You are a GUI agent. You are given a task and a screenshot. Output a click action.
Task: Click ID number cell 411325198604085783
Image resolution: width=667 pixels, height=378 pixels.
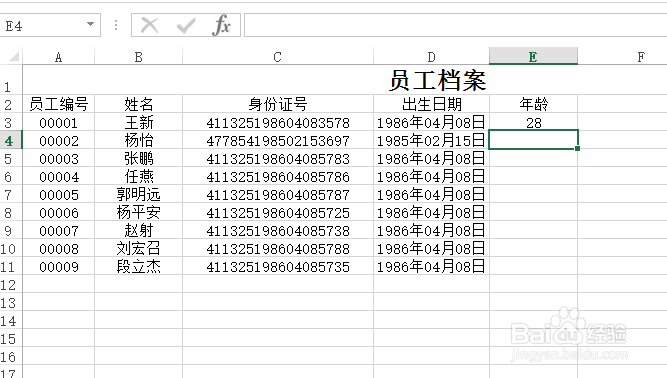coord(278,158)
